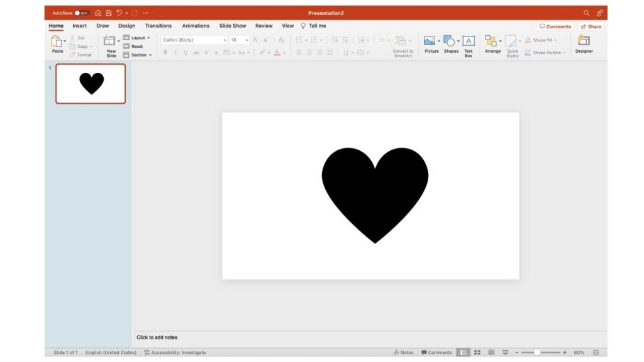Viewport: 644px width, 362px height.
Task: Click the fit slide to window icon
Action: (x=596, y=352)
